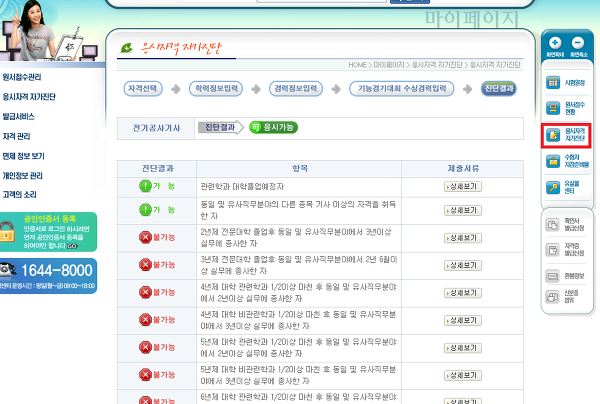Click the 1644-8000 call center banner
This screenshot has height=404, width=600.
click(48, 276)
